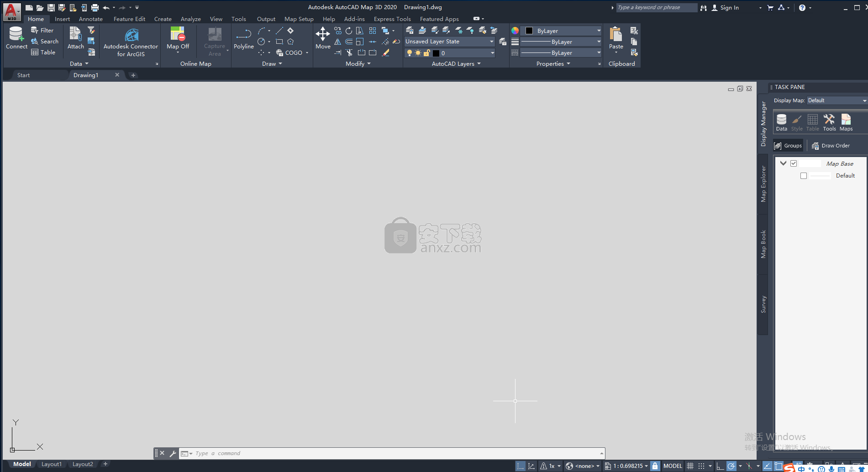Select the Line draw tool
This screenshot has height=472, width=868.
[279, 31]
